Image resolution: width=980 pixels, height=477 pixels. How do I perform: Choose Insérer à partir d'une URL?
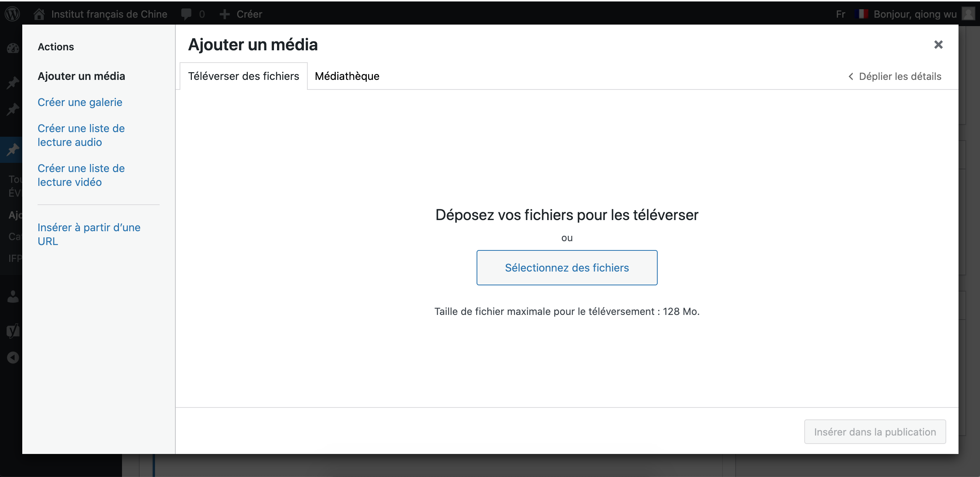(x=89, y=234)
